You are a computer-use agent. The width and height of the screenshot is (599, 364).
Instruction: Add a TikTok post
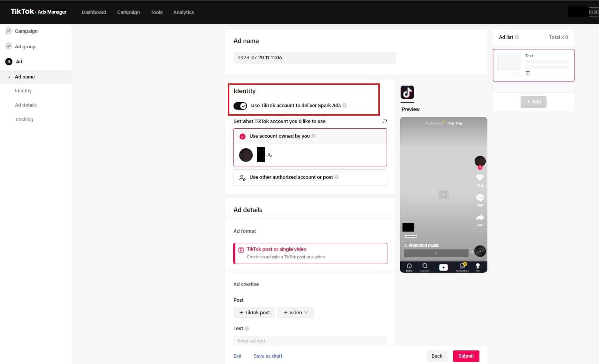click(x=254, y=312)
